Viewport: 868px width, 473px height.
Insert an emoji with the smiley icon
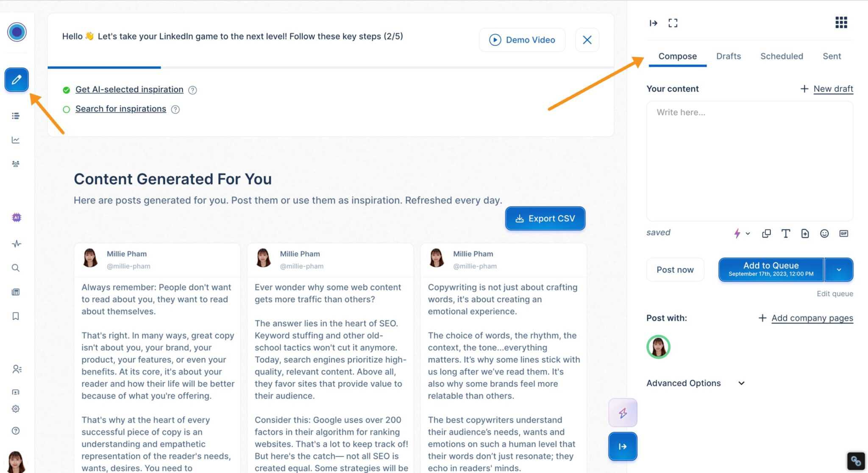[x=824, y=234]
